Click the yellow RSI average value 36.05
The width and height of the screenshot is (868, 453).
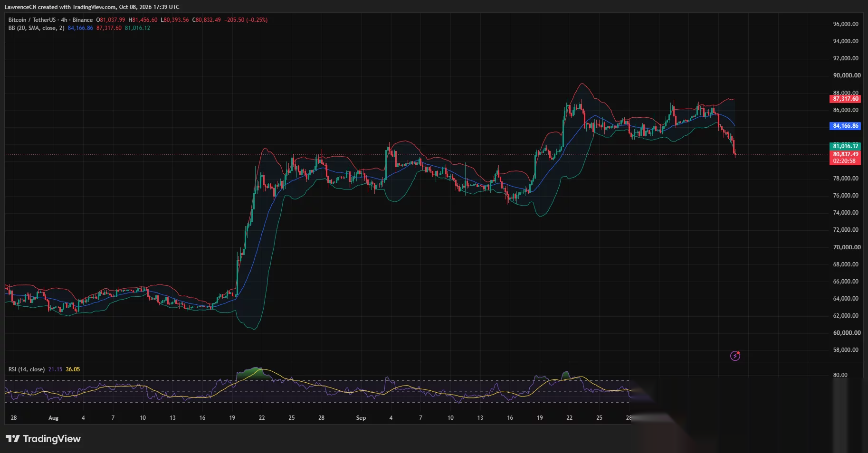(73, 369)
